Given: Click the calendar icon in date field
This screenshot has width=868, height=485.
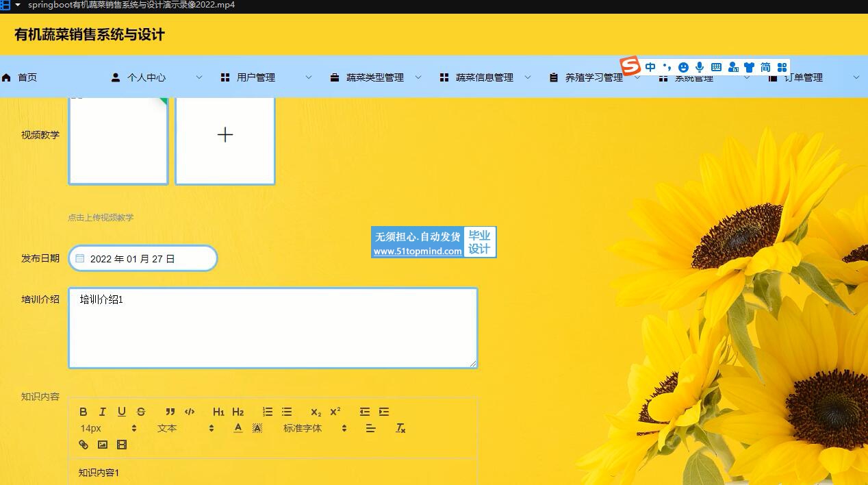Looking at the screenshot, I should pyautogui.click(x=80, y=258).
